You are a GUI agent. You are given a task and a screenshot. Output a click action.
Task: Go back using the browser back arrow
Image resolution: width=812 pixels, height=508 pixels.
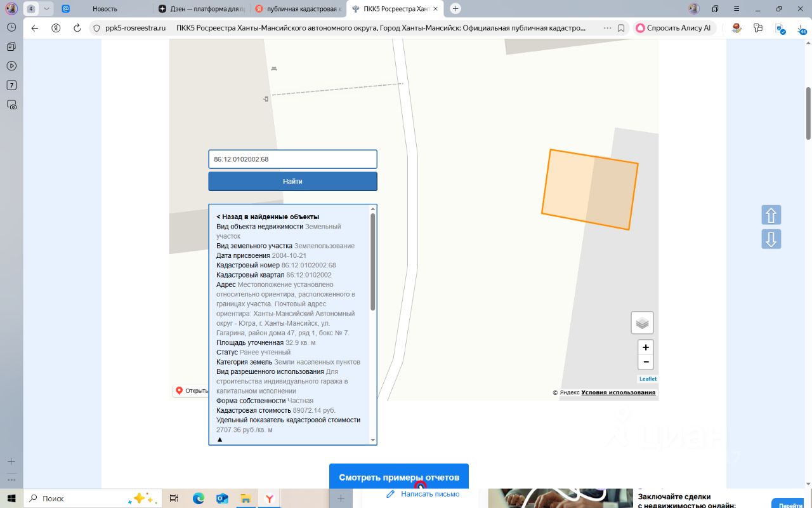pos(35,28)
